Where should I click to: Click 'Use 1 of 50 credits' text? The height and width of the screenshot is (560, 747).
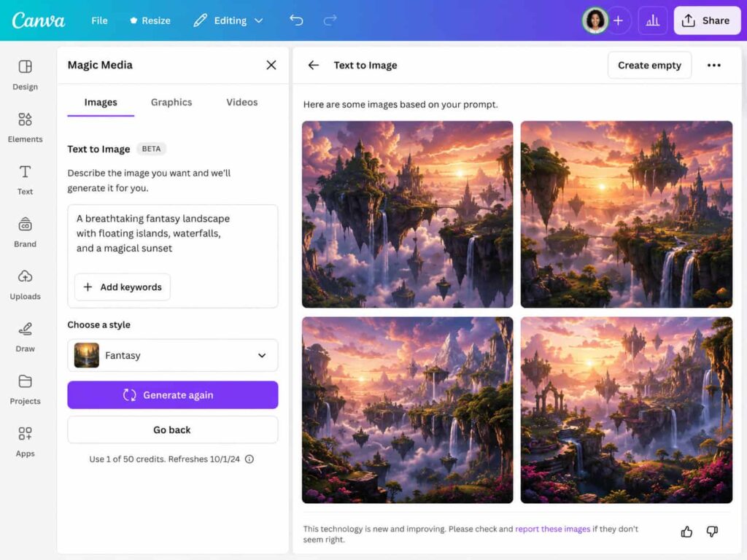[x=125, y=459]
